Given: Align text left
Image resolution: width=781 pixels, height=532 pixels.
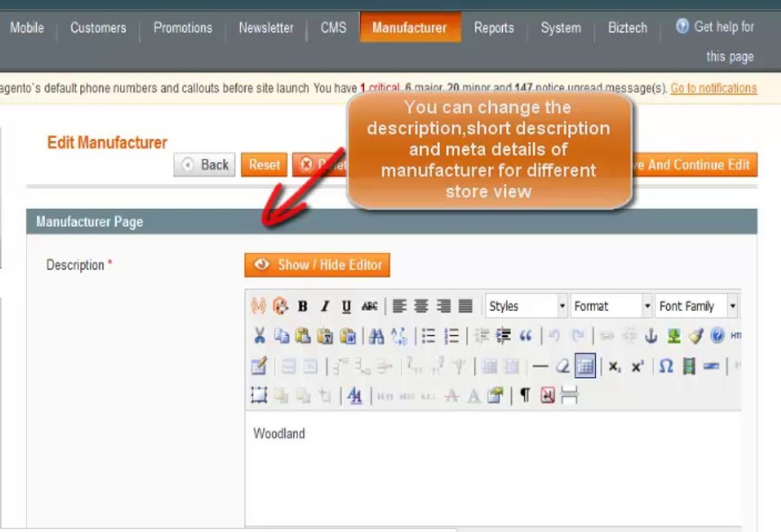Looking at the screenshot, I should (x=399, y=306).
